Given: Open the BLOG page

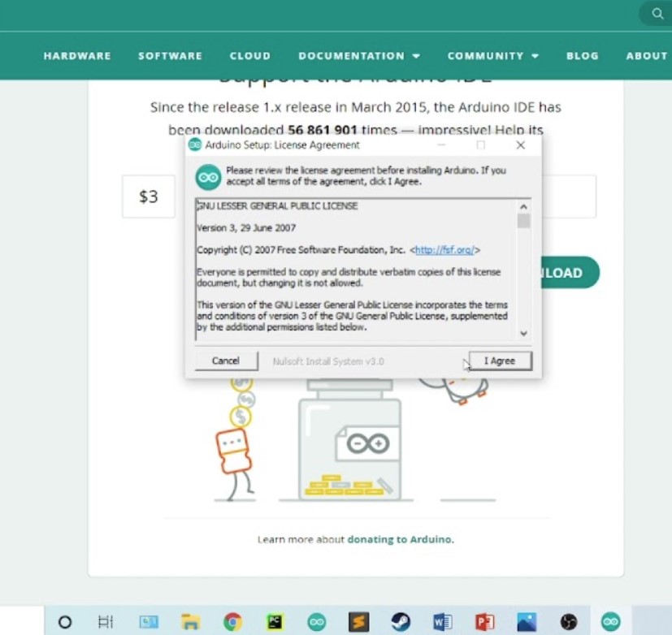Looking at the screenshot, I should click(x=583, y=56).
